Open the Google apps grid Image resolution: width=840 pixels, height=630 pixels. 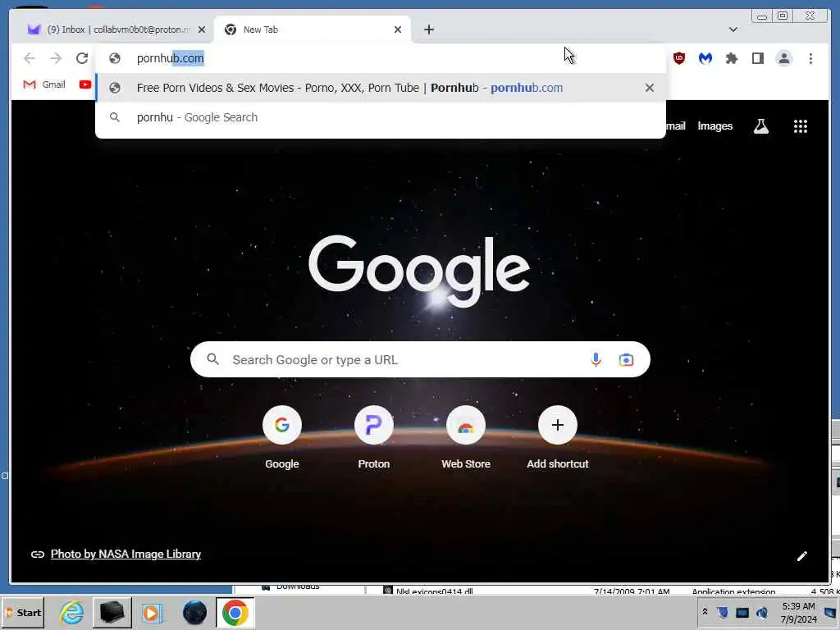coord(801,126)
